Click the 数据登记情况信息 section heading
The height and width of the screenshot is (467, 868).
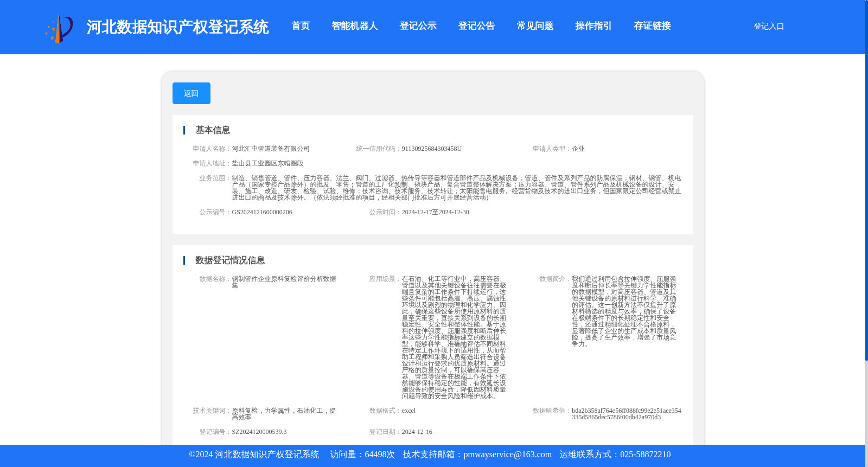(x=230, y=260)
